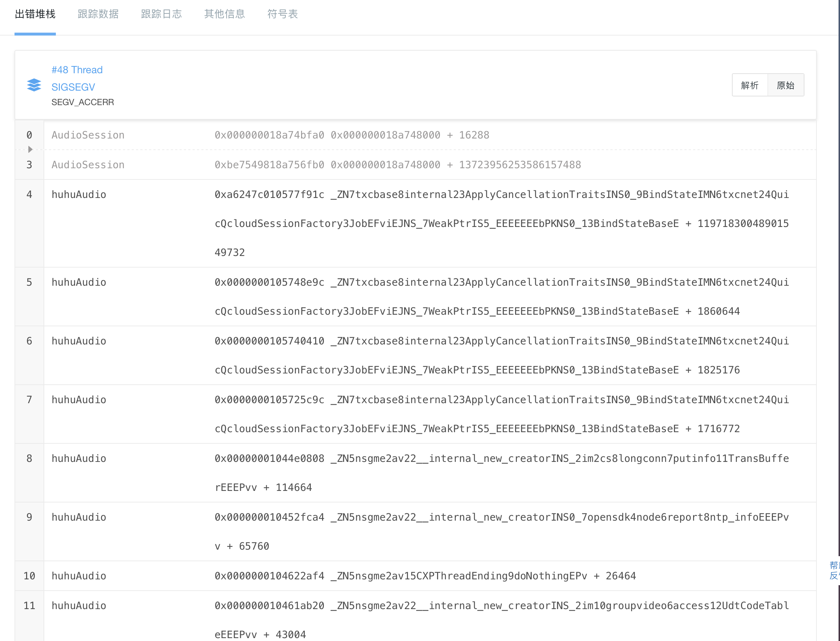Click the #48 Thread link
The width and height of the screenshot is (840, 641).
(x=77, y=70)
